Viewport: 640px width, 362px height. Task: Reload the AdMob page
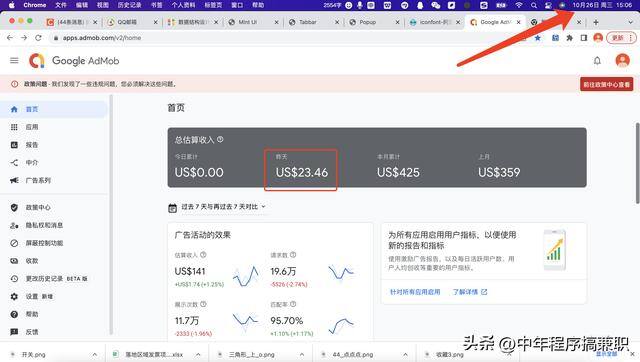[x=38, y=38]
